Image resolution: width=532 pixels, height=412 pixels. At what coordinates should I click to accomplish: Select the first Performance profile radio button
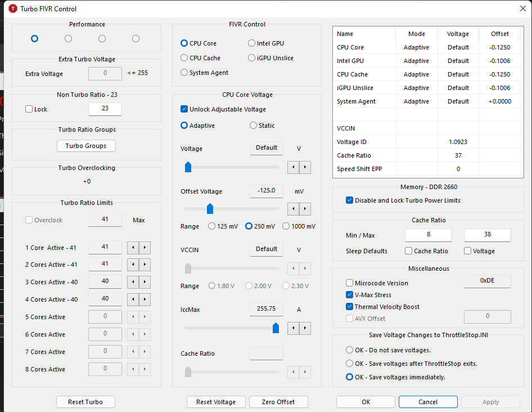34,39
